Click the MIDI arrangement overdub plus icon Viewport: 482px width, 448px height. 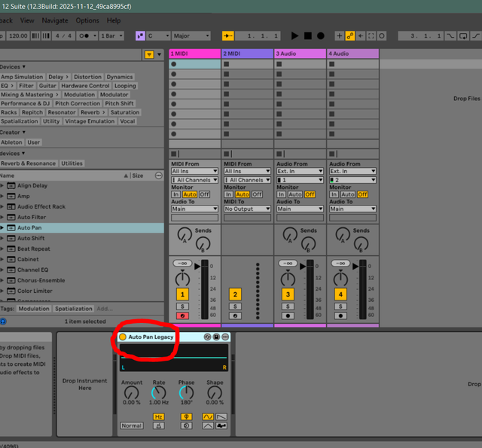tap(339, 36)
